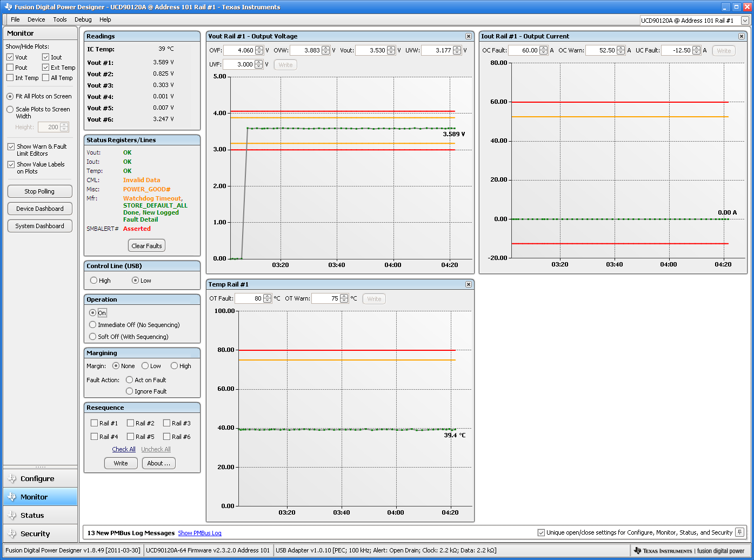Enable the Int Temp plot checkbox
This screenshot has height=560, width=754.
click(10, 78)
